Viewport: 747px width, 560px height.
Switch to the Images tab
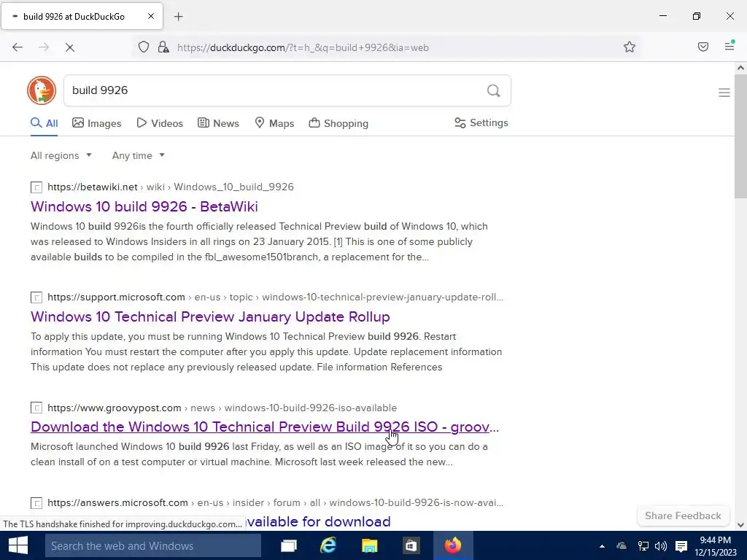[97, 123]
